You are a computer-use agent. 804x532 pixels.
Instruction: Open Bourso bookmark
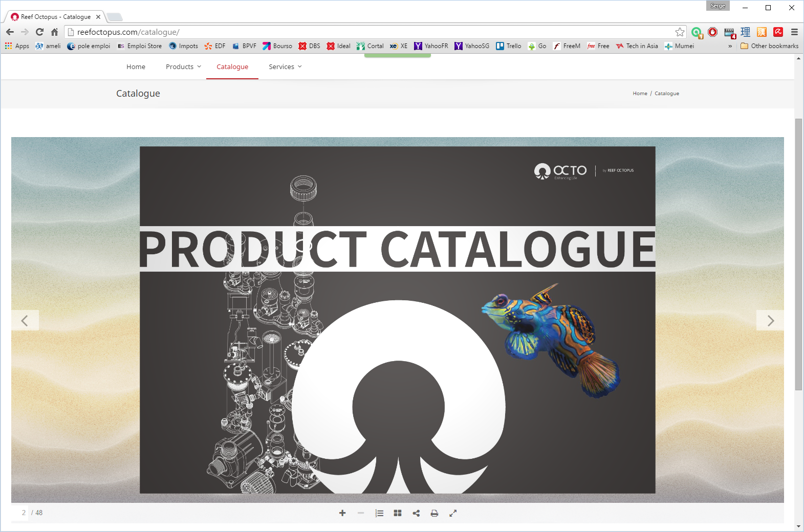click(x=277, y=46)
